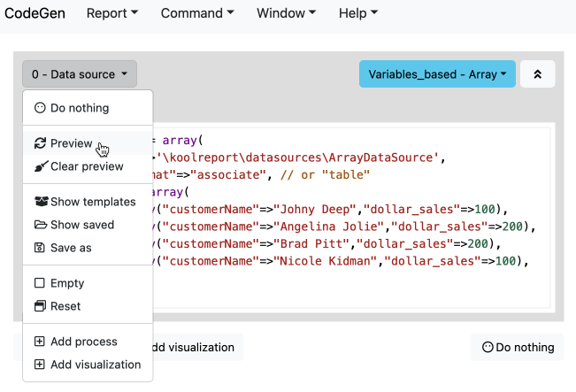Click the "associate" string in the code
The height and width of the screenshot is (392, 576).
(228, 174)
